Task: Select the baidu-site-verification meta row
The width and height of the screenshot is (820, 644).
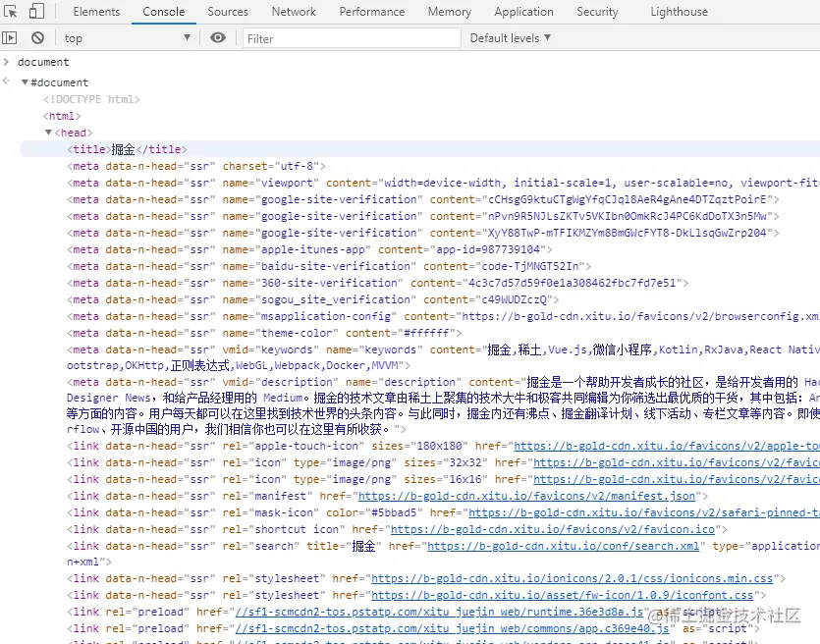Action: (329, 266)
